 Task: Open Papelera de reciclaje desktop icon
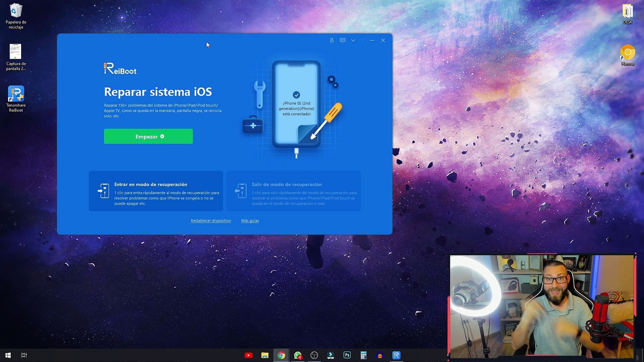(x=16, y=16)
